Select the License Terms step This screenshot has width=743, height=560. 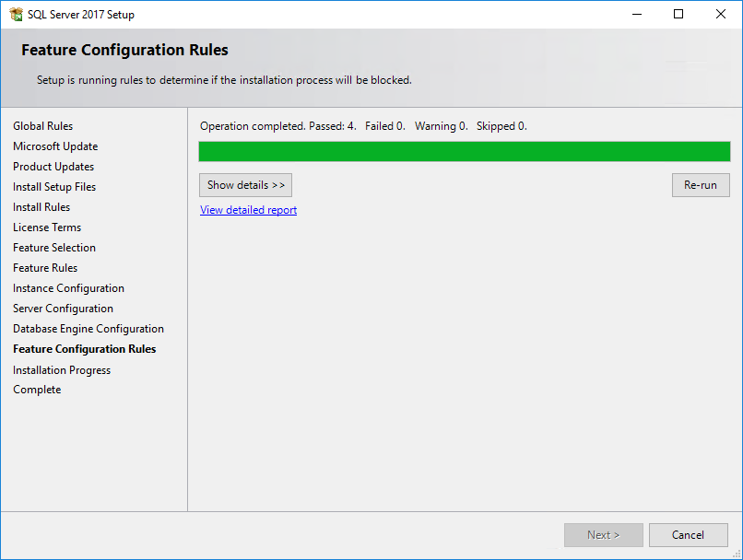pyautogui.click(x=47, y=227)
